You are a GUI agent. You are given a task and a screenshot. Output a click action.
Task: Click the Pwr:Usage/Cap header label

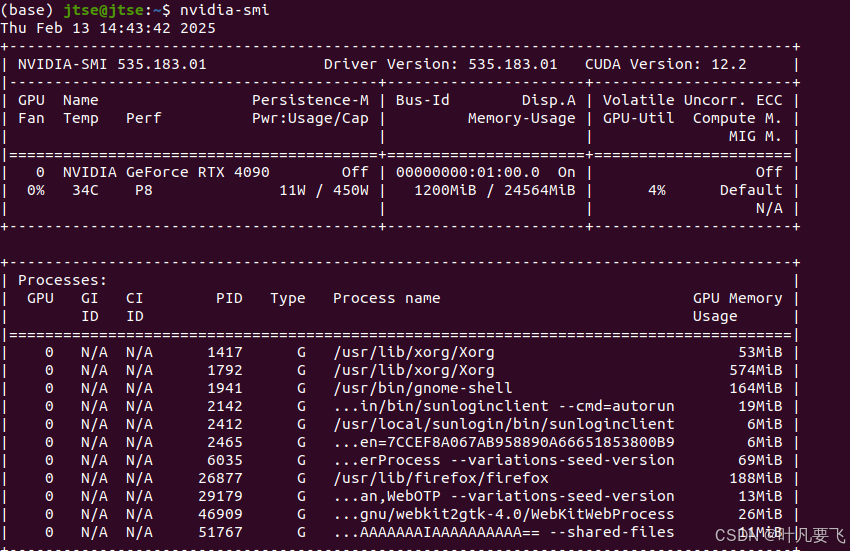[x=310, y=118]
